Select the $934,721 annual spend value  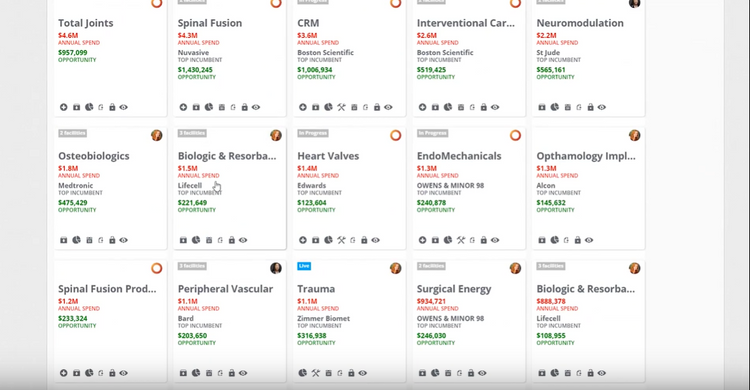click(431, 301)
